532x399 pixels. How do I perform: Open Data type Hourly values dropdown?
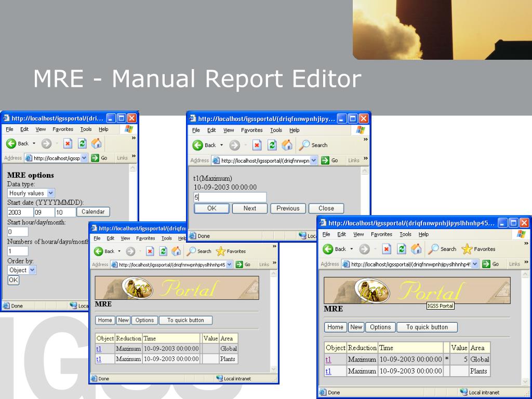click(x=50, y=193)
